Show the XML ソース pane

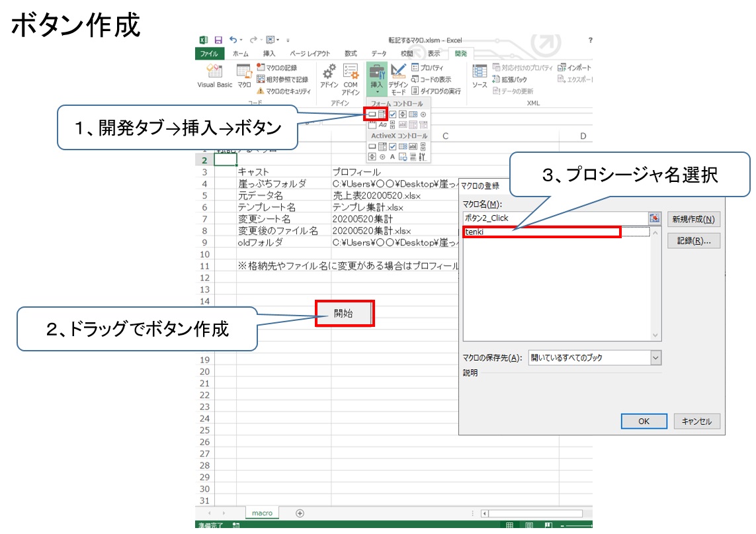click(480, 76)
